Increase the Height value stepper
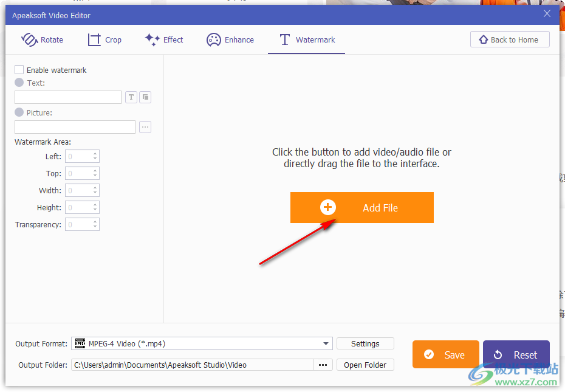The image size is (565, 392). click(95, 205)
